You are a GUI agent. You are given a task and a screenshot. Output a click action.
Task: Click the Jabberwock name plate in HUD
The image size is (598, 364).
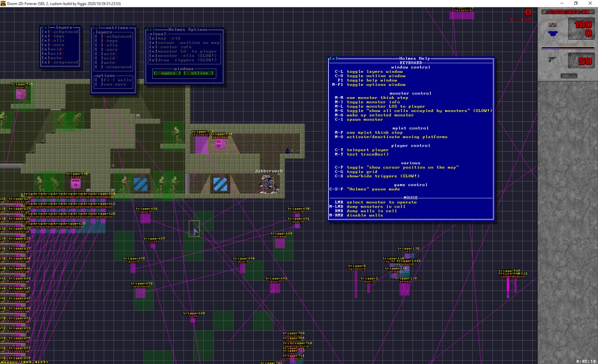(567, 12)
